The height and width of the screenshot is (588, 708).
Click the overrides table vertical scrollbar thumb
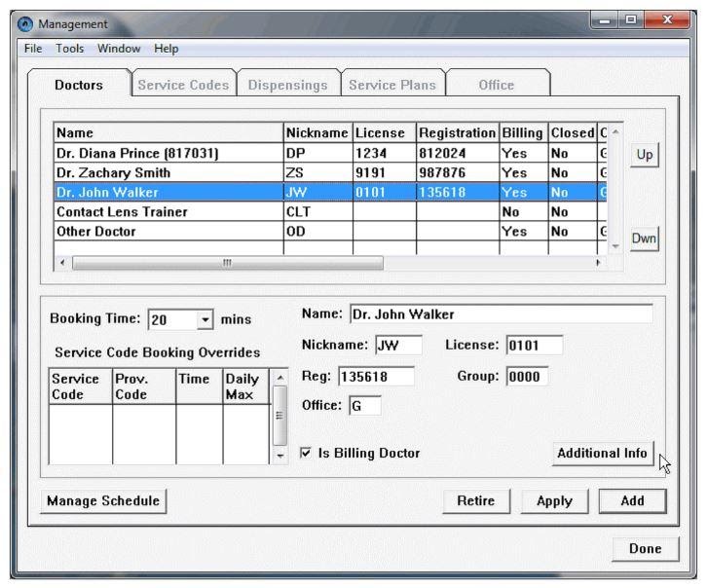(279, 415)
